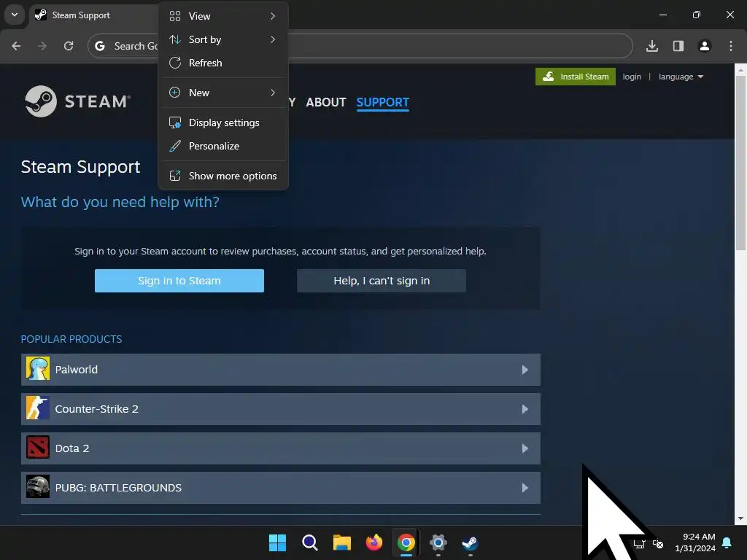Screen dimensions: 747x560
Task: Click the PUBG: BATTLEGROUNDS game icon
Action: click(38, 487)
